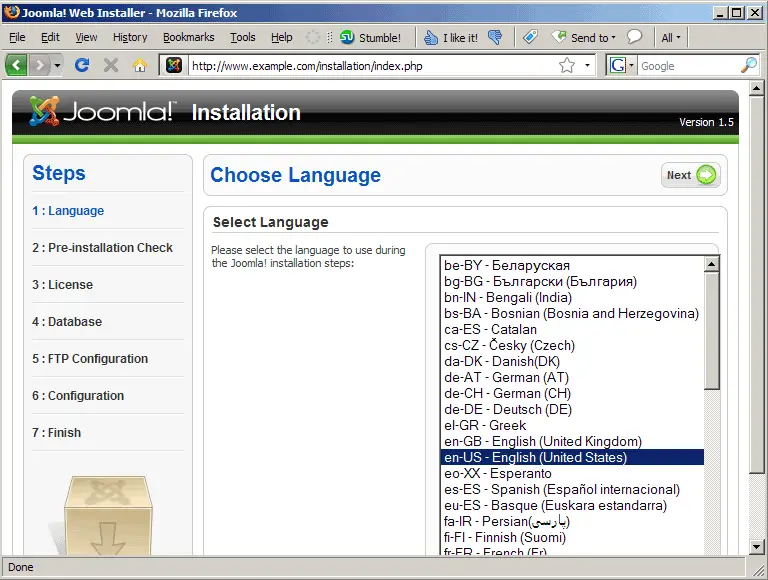This screenshot has width=768, height=580.
Task: Reload the page with the refresh icon
Action: [82, 65]
